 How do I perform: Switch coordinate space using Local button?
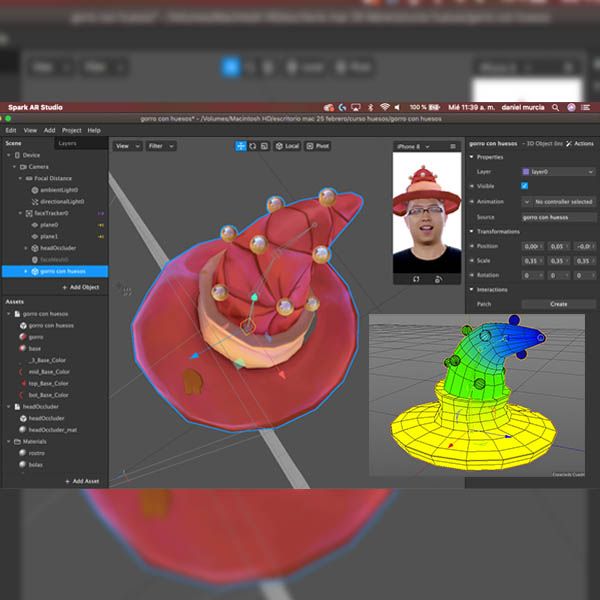pyautogui.click(x=288, y=146)
